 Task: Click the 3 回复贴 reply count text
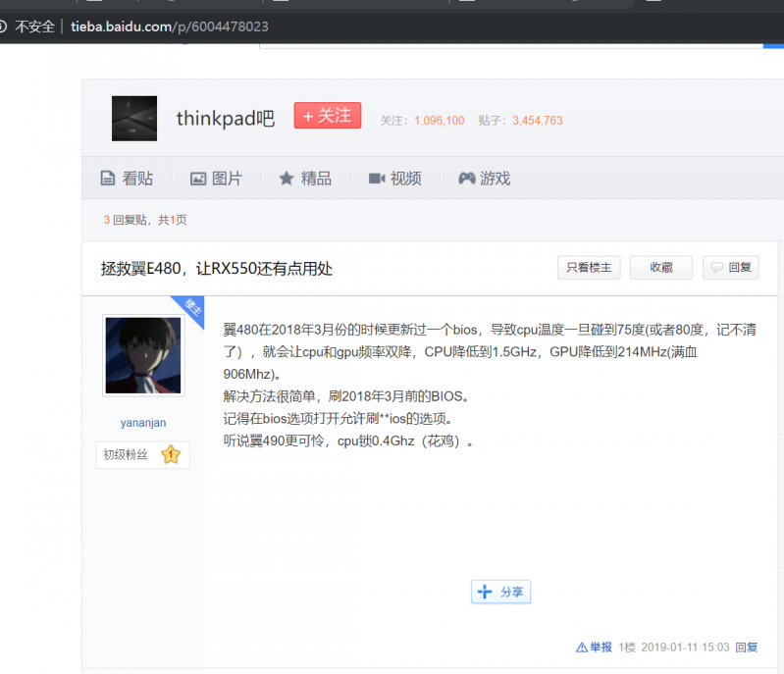pos(125,220)
